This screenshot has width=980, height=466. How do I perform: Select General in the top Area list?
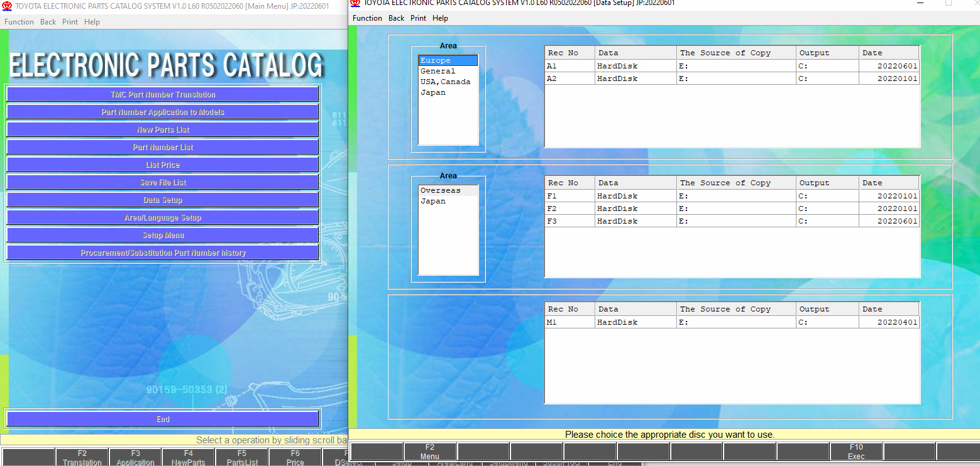(438, 71)
